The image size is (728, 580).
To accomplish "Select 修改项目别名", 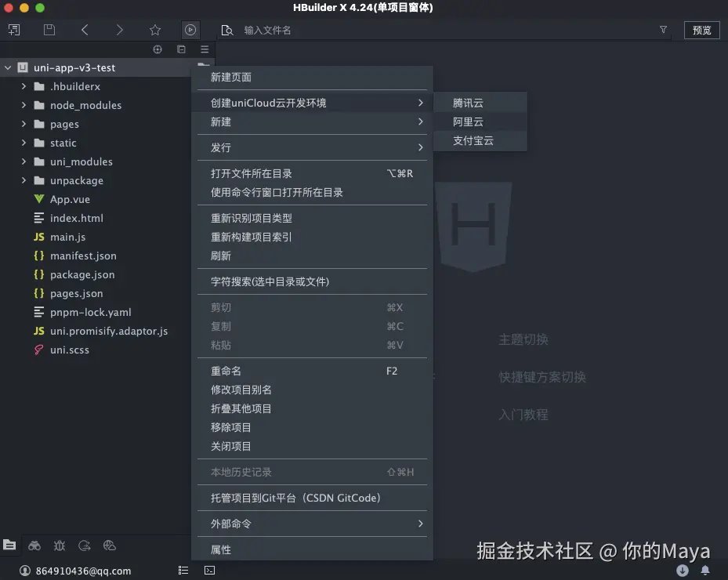I will click(312, 390).
